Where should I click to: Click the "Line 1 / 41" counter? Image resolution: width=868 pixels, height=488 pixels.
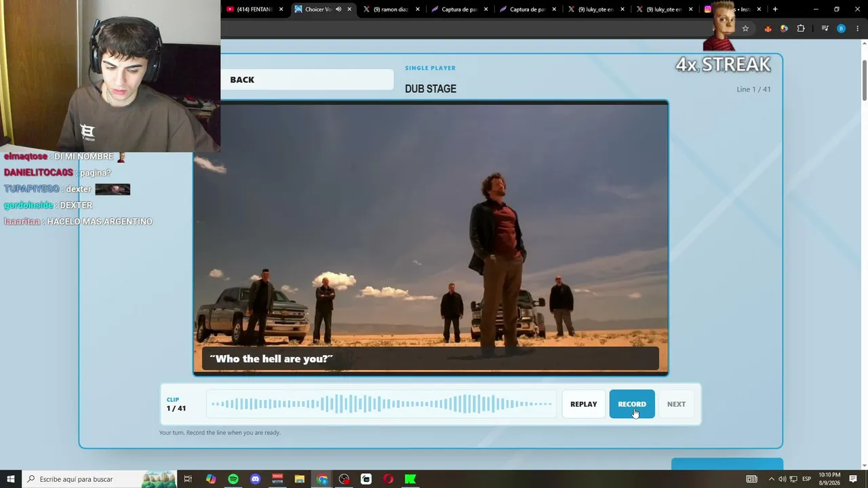pos(753,89)
